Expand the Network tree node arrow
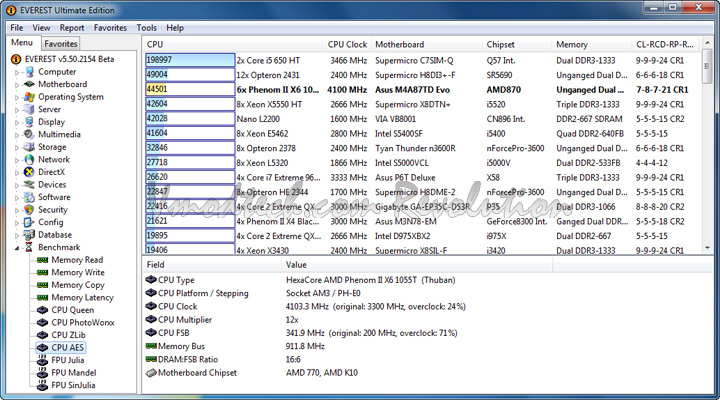Viewport: 720px width, 400px height. pyautogui.click(x=17, y=160)
